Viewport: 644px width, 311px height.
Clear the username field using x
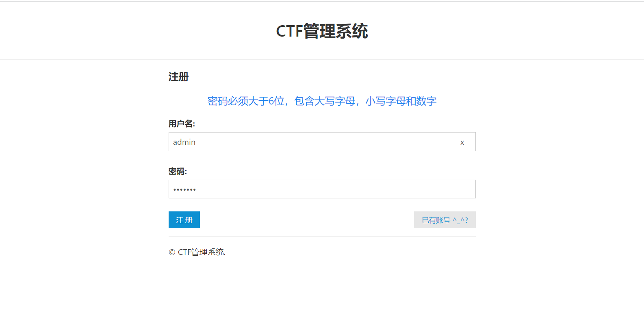click(x=462, y=142)
